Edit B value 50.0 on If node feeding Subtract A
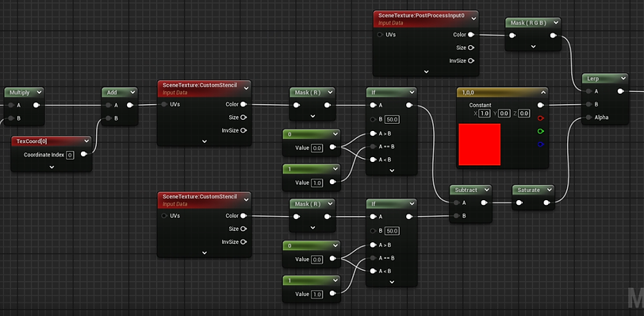The image size is (644, 316). [393, 120]
